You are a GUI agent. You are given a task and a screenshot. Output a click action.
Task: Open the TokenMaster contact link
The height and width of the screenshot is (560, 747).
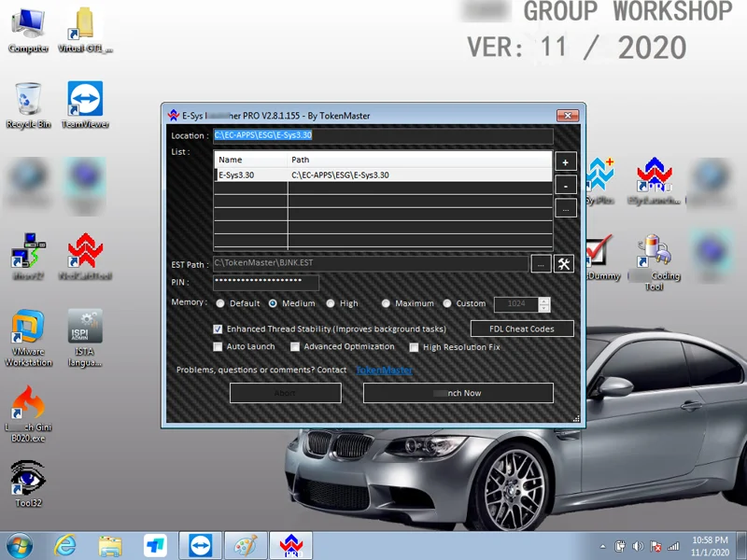tap(384, 370)
